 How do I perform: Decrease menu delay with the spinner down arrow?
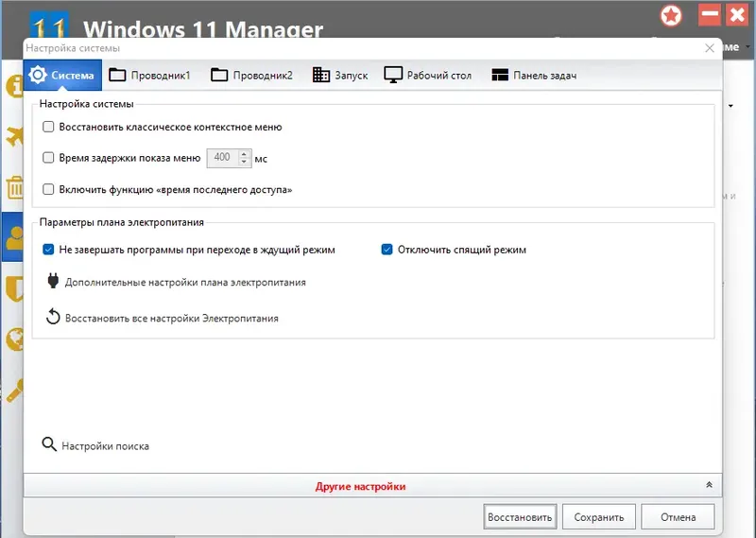point(245,162)
